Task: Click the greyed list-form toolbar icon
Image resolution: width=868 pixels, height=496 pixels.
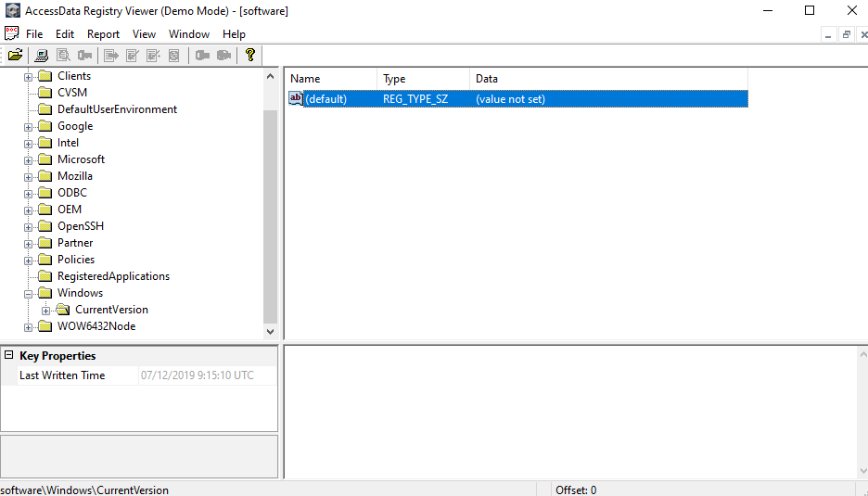Action: tap(173, 56)
